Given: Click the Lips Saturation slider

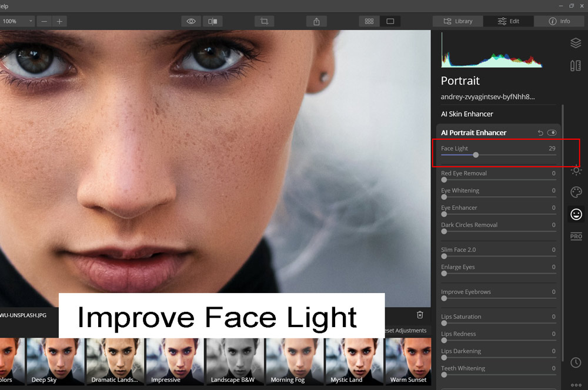Looking at the screenshot, I should click(x=499, y=323).
